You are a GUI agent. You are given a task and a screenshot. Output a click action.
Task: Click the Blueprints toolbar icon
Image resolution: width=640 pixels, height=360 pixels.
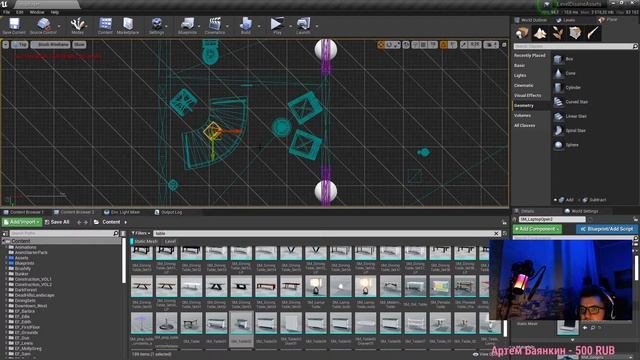(187, 26)
